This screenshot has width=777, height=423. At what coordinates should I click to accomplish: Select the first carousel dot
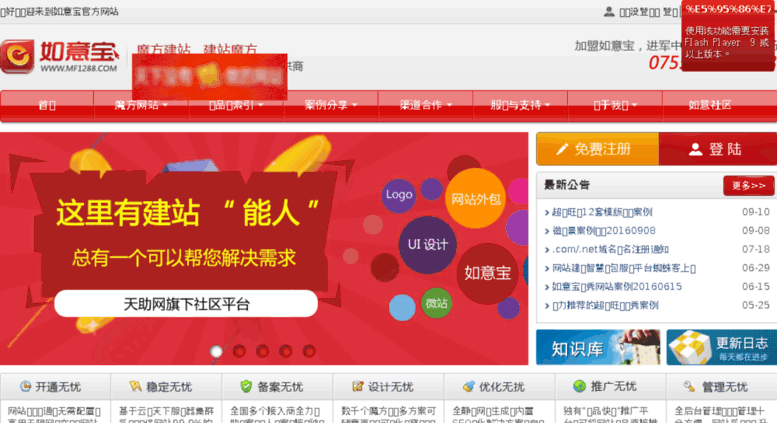click(x=216, y=351)
